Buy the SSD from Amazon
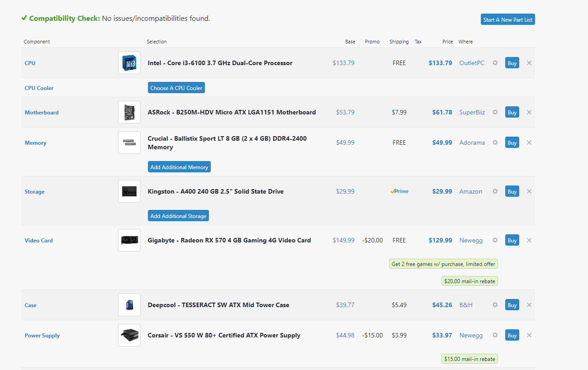The image size is (588, 370). click(512, 191)
